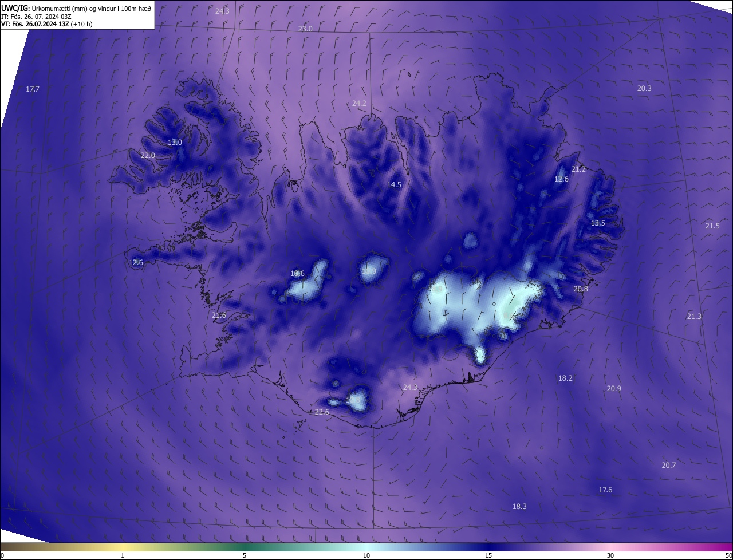The height and width of the screenshot is (560, 733).
Task: Select the 20.8 value label
Action: (581, 289)
